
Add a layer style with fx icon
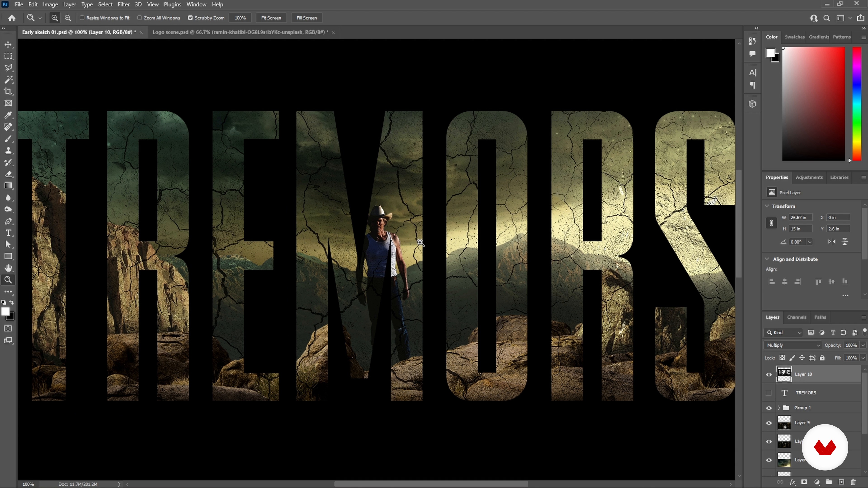(x=792, y=482)
